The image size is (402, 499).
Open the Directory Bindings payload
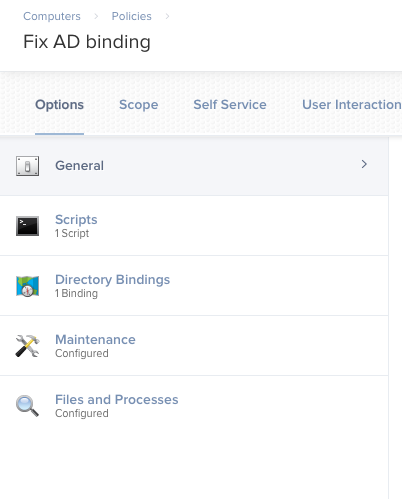click(x=194, y=286)
